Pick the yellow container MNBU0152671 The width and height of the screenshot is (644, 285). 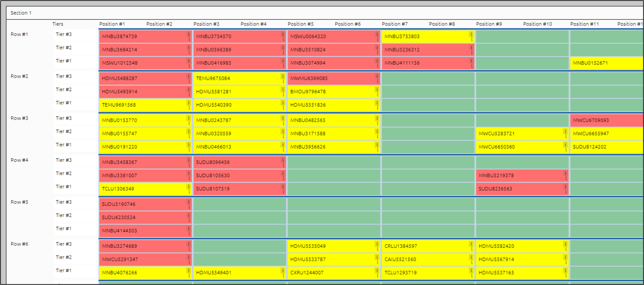click(x=607, y=63)
